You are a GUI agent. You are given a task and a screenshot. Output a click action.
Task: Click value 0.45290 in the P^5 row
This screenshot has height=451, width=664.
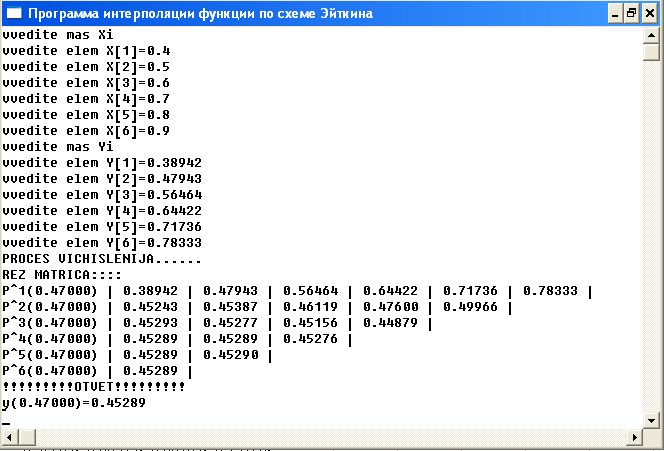[x=230, y=355]
